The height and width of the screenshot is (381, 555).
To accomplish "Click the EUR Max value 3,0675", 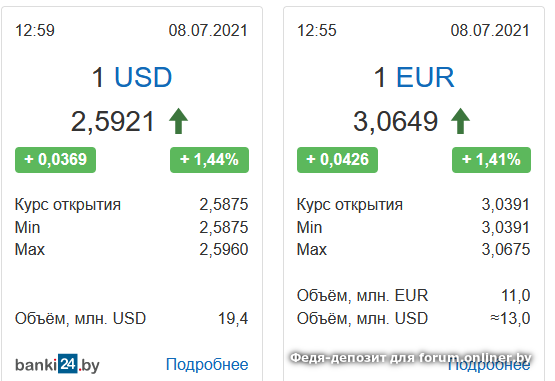I will [506, 250].
